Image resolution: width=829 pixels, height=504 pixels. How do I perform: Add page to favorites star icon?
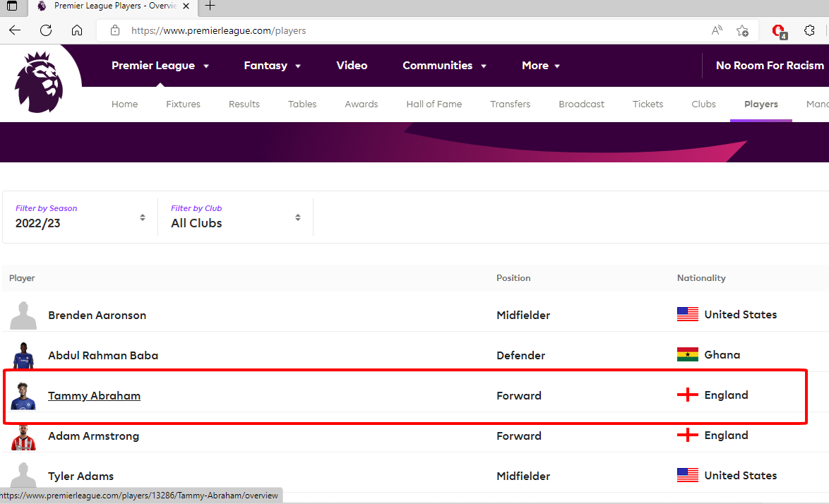742,30
